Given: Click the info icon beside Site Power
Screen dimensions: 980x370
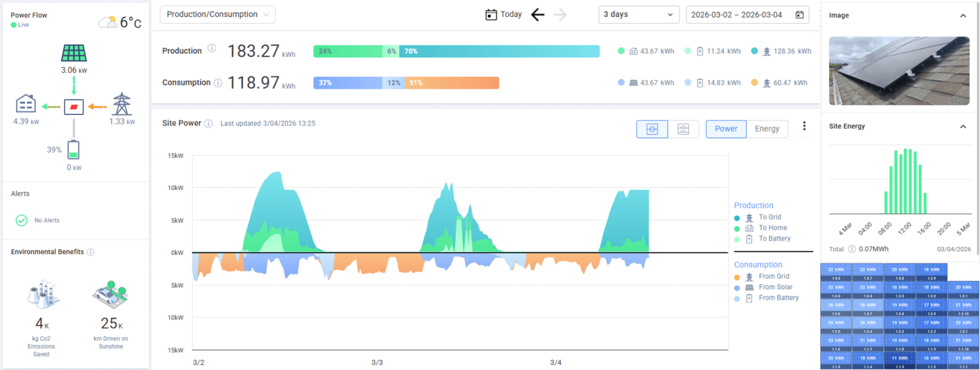Looking at the screenshot, I should [208, 123].
